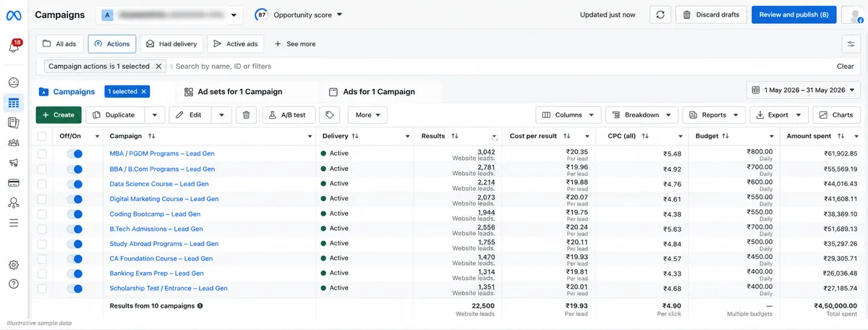Click the Edit button in toolbar
Image resolution: width=868 pixels, height=330 pixels.
[x=190, y=114]
